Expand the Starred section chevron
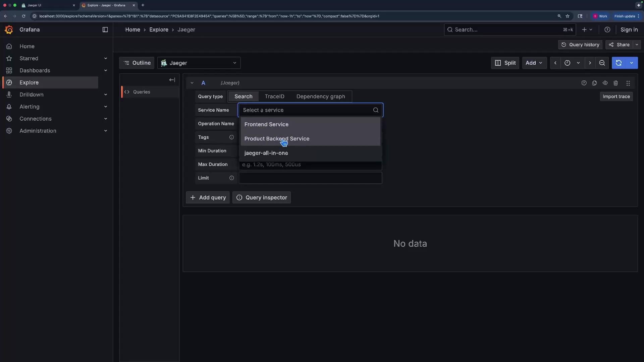The width and height of the screenshot is (644, 362). (x=106, y=58)
